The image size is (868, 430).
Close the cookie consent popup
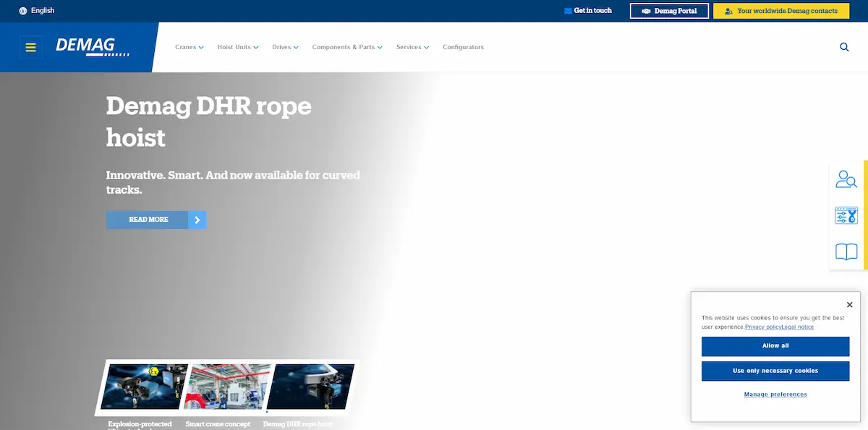(849, 305)
